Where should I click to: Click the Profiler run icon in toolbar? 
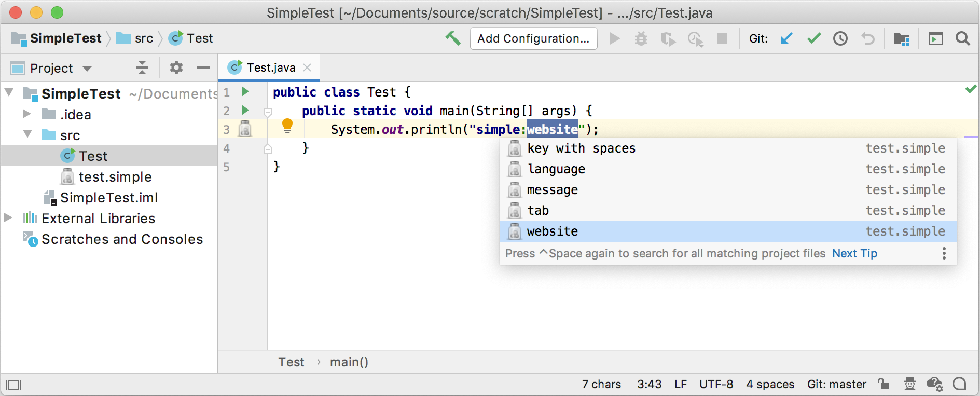pos(695,39)
